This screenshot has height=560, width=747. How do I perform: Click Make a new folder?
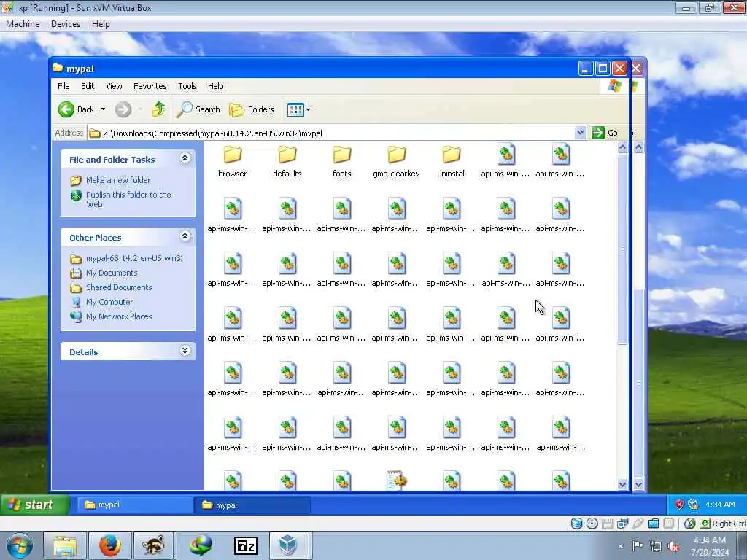[x=117, y=180]
